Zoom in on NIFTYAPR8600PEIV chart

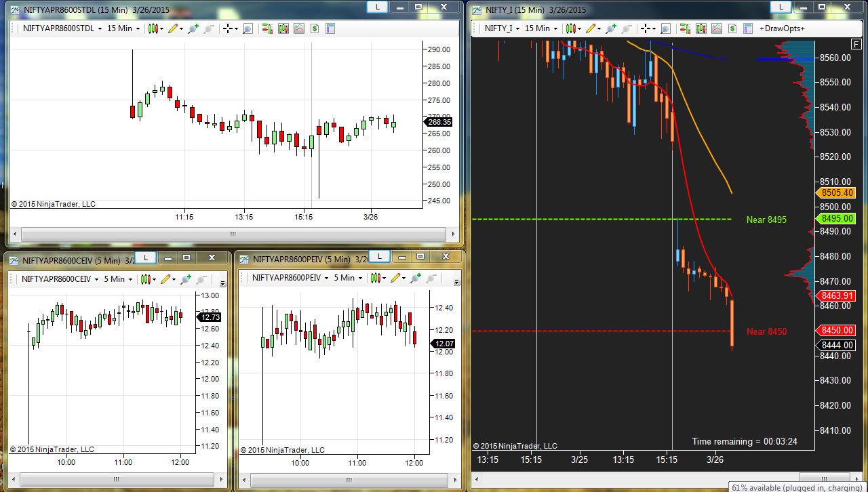(415, 278)
